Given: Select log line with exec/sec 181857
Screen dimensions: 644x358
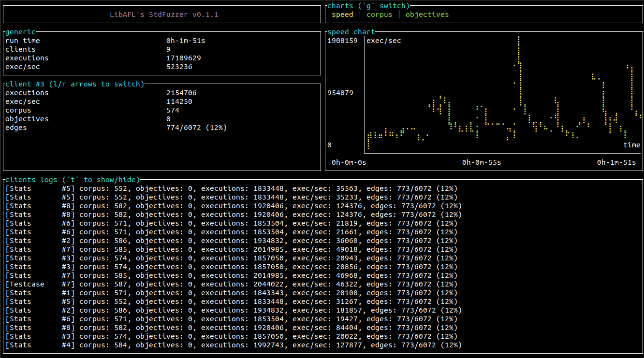Looking at the screenshot, I should [234, 310].
